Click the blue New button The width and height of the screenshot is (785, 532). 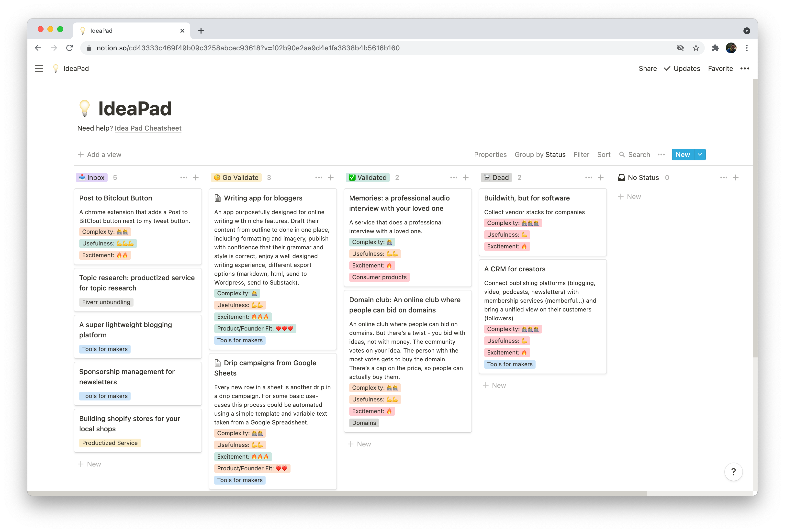(683, 154)
